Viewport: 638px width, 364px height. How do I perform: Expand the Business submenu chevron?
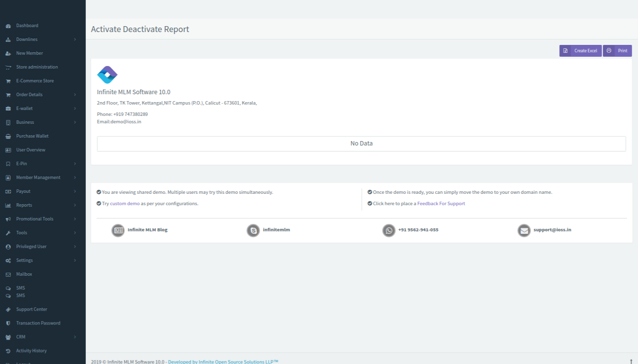[x=75, y=122]
